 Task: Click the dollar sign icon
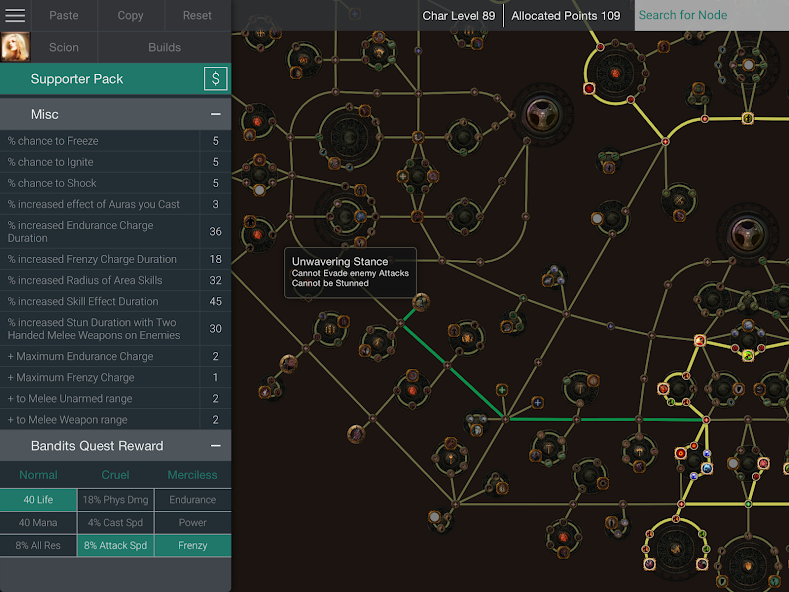(215, 79)
